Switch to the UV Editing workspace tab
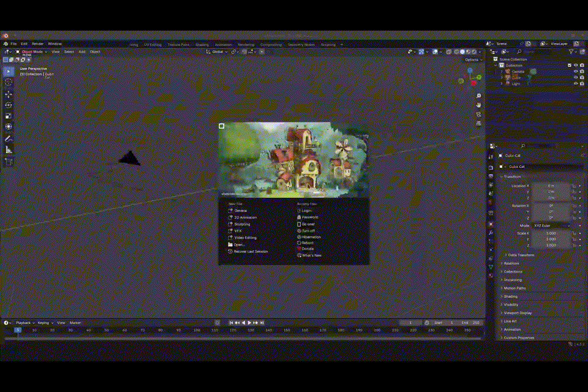 tap(153, 45)
